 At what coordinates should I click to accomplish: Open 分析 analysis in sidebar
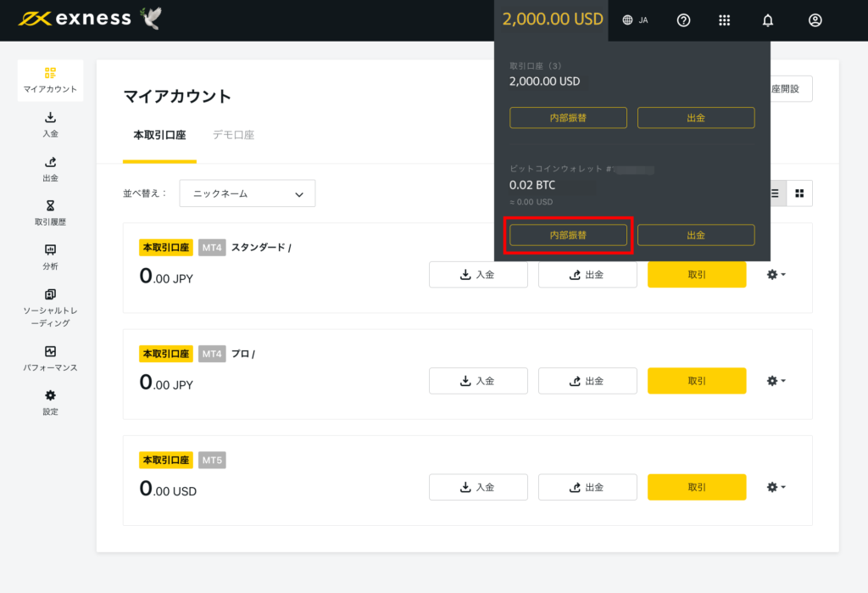[x=50, y=257]
